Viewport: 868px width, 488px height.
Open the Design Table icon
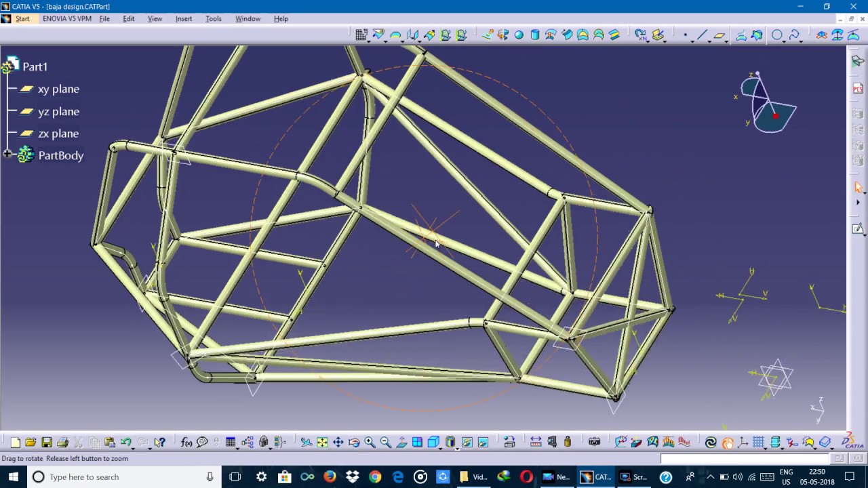pos(230,443)
